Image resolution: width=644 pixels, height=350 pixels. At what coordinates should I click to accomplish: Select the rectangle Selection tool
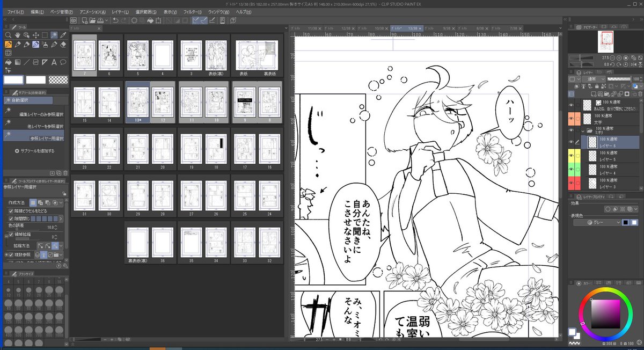tap(45, 35)
